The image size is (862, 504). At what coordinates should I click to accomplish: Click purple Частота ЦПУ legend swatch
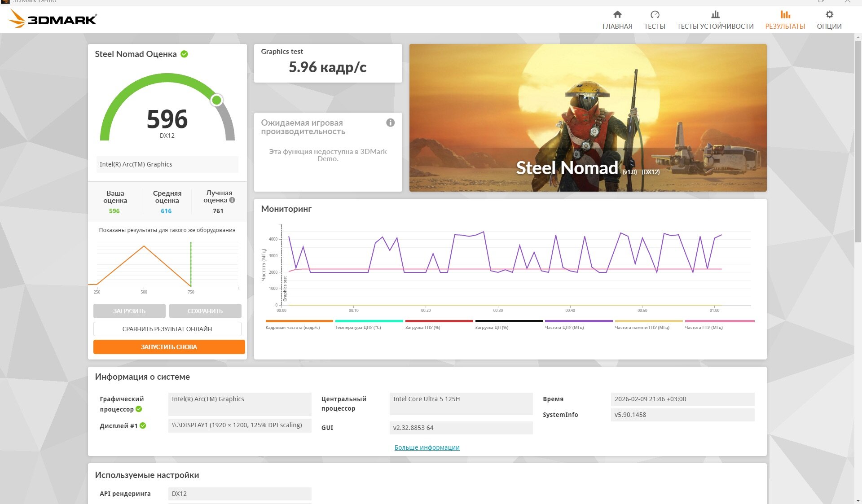(x=579, y=321)
